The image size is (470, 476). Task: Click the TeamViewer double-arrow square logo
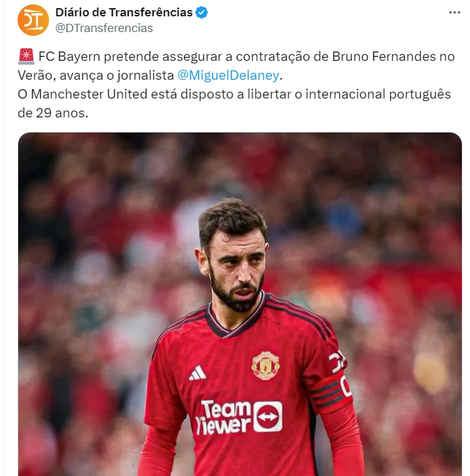click(x=268, y=416)
